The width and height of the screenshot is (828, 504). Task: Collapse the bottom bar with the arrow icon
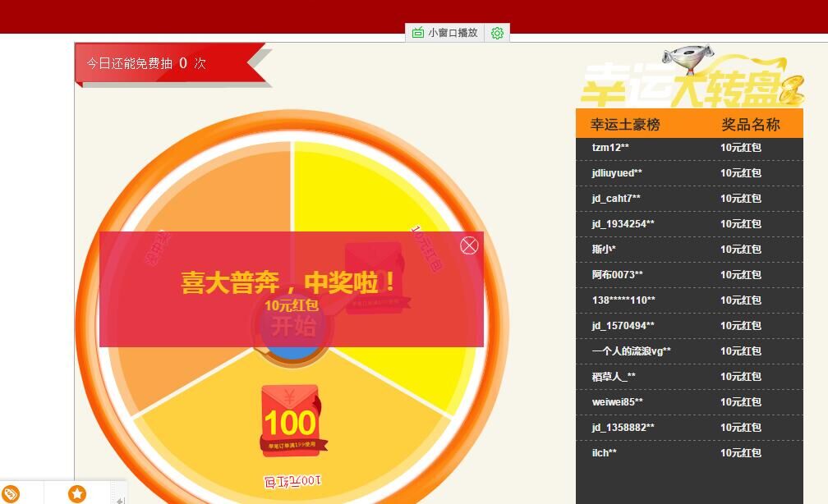[121, 500]
